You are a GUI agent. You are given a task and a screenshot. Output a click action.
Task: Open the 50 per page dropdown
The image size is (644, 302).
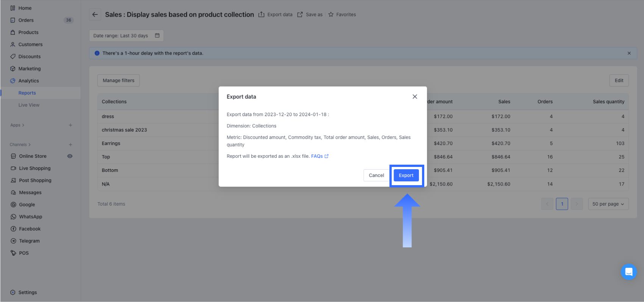point(608,204)
